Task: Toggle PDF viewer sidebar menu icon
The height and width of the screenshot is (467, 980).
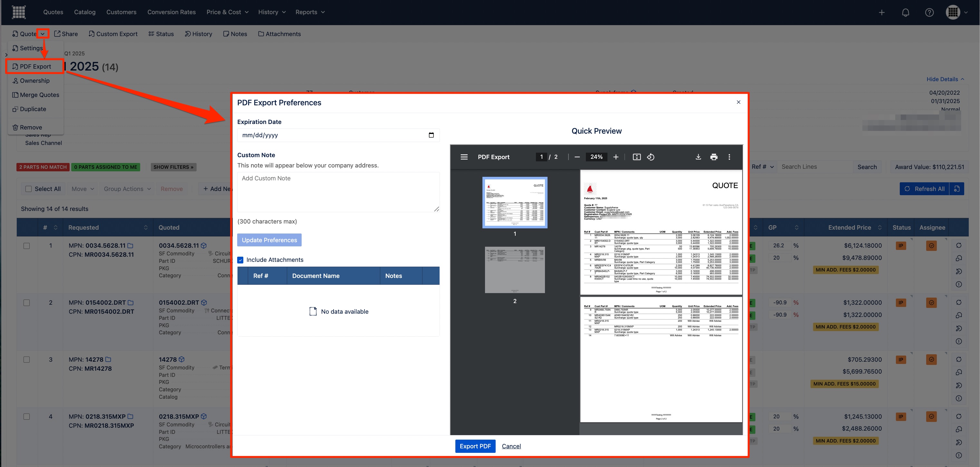Action: click(x=464, y=157)
